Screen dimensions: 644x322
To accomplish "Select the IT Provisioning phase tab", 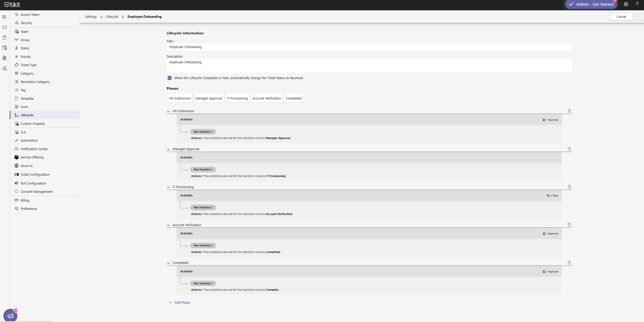I will coord(237,98).
